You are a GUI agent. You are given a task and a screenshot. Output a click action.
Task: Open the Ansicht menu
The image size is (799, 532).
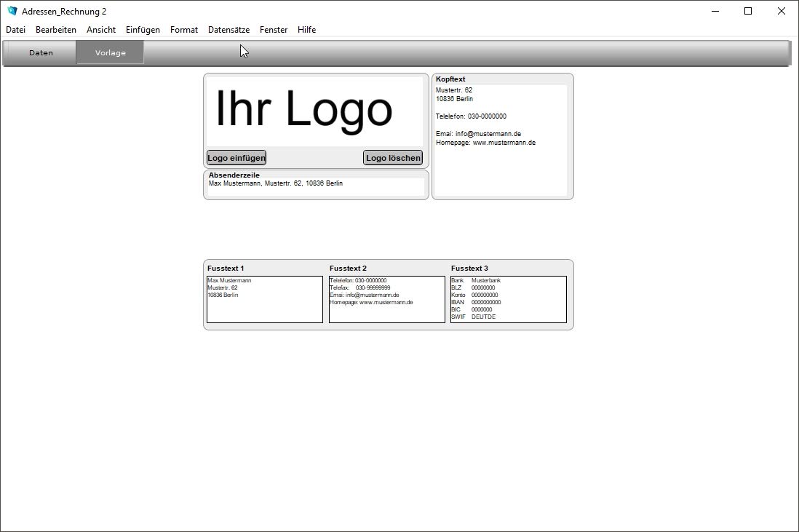[101, 30]
